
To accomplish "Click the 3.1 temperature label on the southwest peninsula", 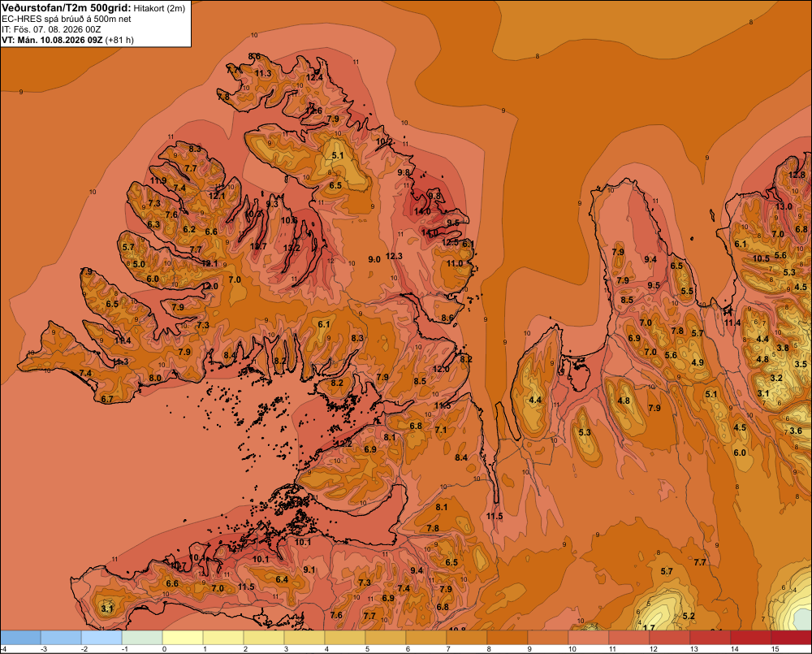I will pyautogui.click(x=106, y=609).
